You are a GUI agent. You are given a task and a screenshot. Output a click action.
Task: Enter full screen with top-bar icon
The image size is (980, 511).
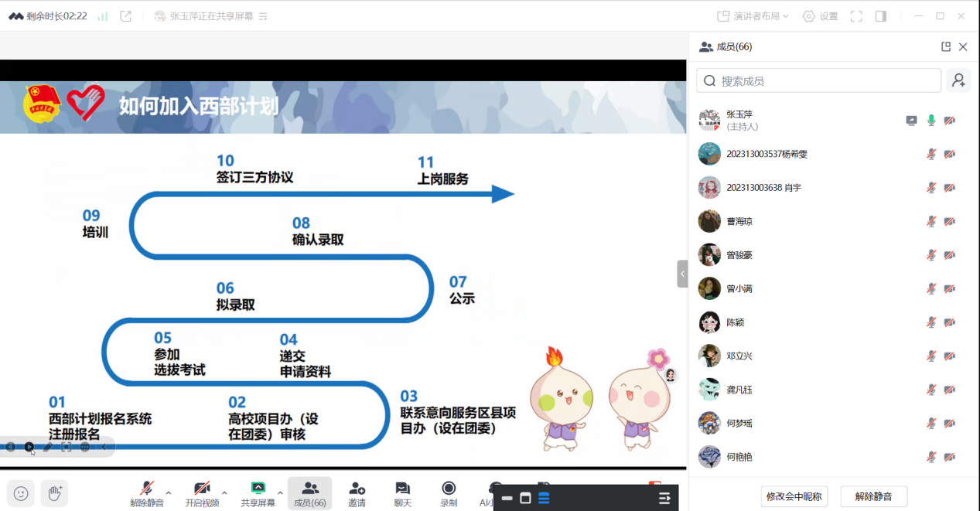[x=856, y=15]
